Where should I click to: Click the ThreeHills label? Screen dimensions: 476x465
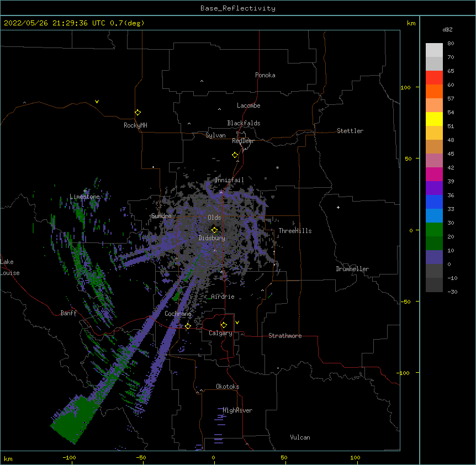295,231
